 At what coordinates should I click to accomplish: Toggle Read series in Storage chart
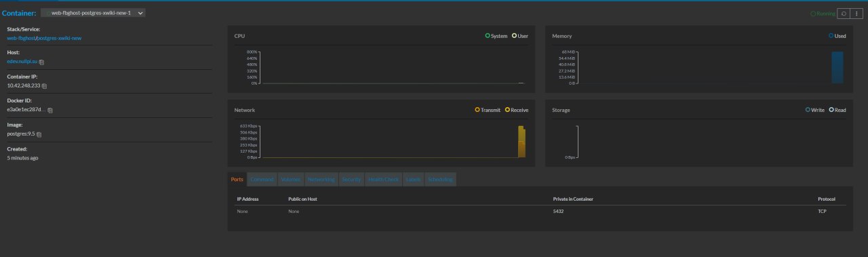coord(837,110)
